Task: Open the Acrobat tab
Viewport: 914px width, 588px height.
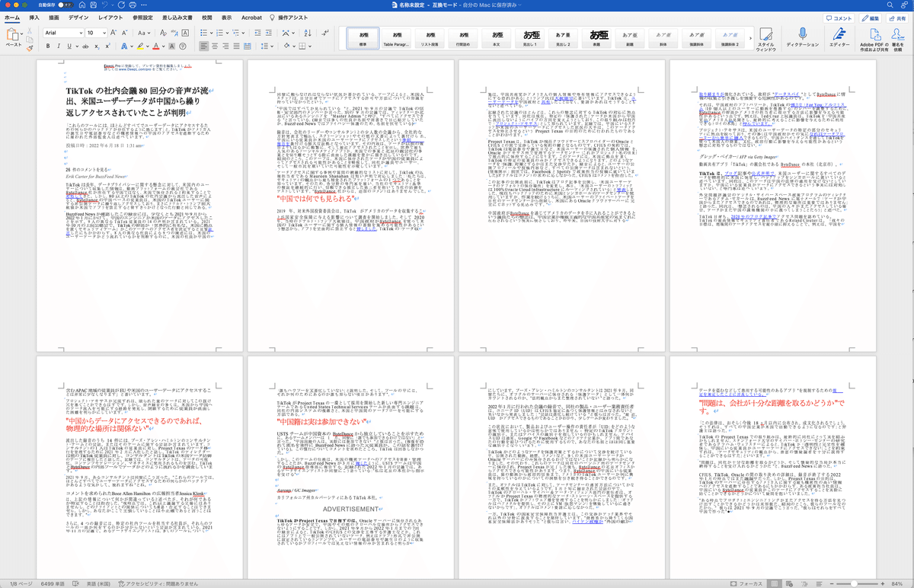Action: coord(251,17)
